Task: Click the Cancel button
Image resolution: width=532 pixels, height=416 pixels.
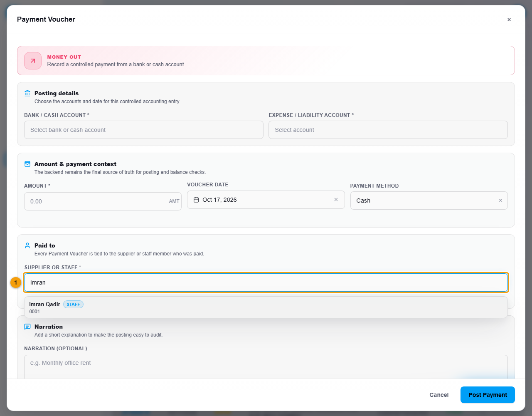Action: tap(439, 395)
